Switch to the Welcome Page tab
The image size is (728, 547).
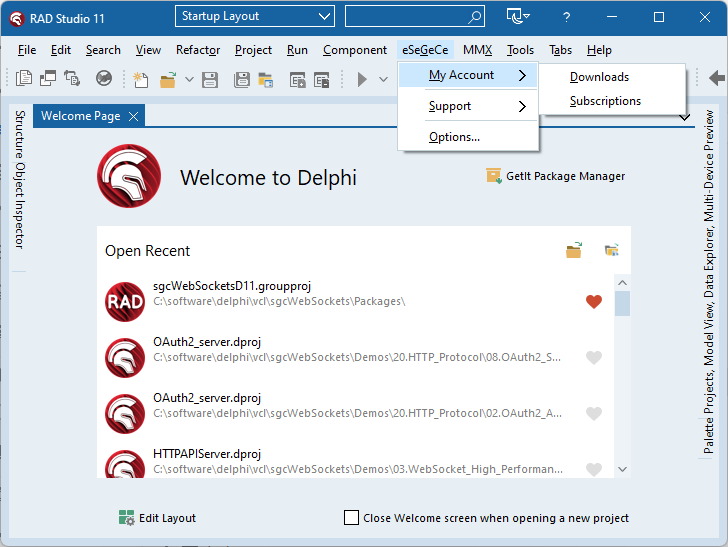pyautogui.click(x=80, y=116)
